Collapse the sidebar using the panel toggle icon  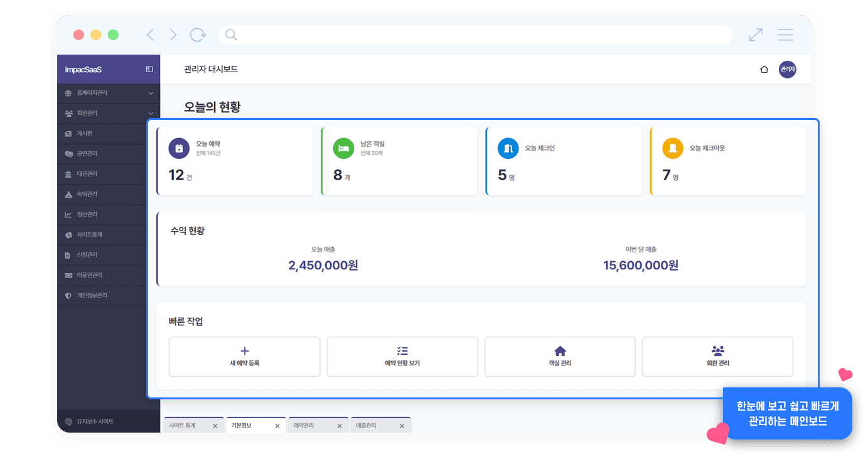149,69
